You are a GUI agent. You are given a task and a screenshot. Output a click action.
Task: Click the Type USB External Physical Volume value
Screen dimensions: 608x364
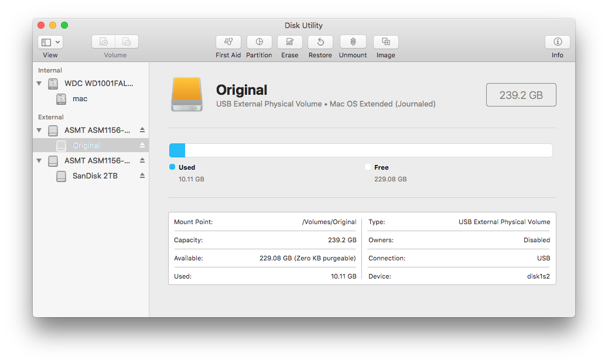tap(504, 222)
